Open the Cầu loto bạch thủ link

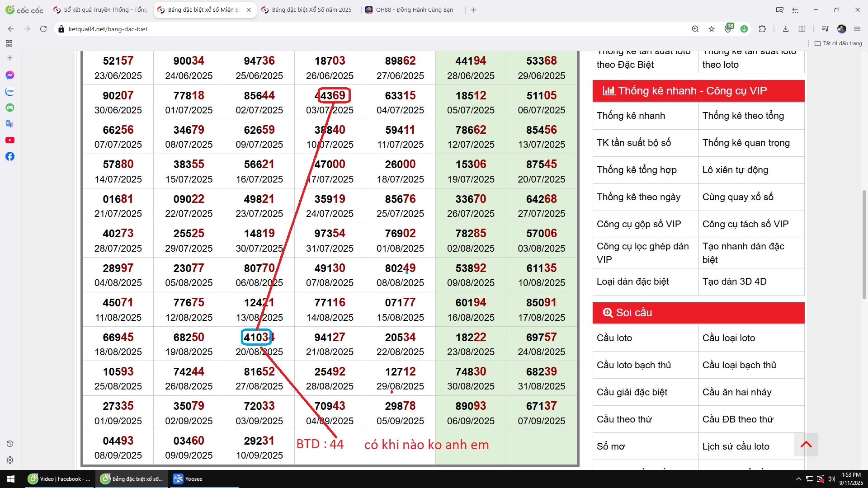click(633, 365)
